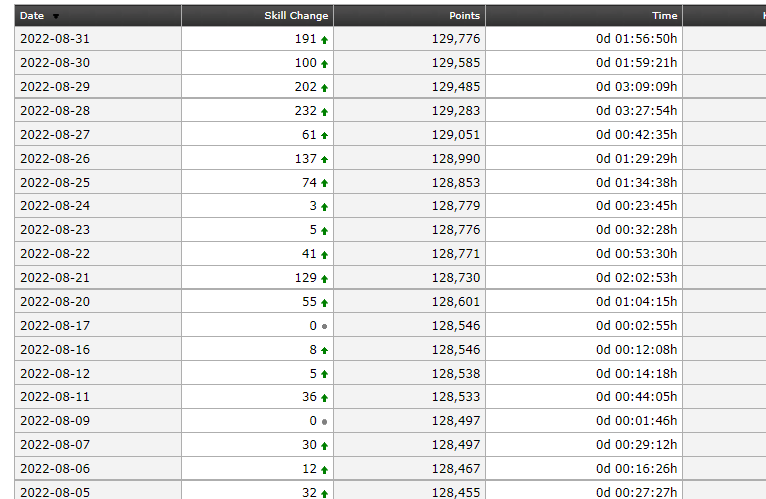766x499 pixels.
Task: Select the 2022-08-20 date cell
Action: (55, 301)
